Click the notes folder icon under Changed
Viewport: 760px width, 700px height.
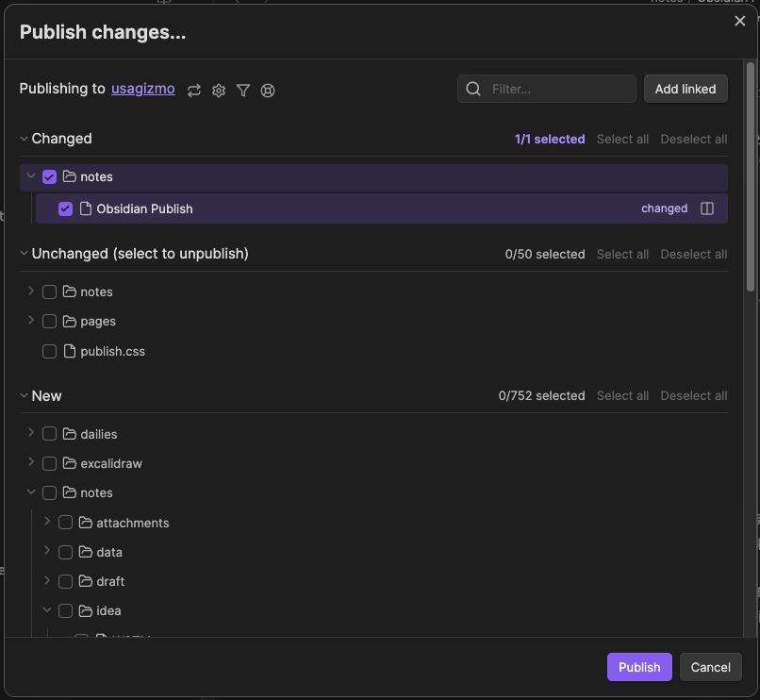(x=70, y=176)
